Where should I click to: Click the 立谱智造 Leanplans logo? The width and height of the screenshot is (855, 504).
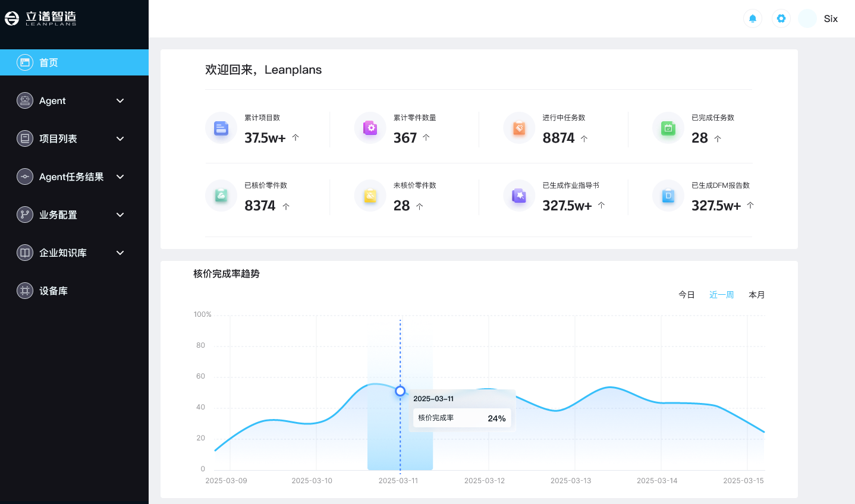[41, 18]
